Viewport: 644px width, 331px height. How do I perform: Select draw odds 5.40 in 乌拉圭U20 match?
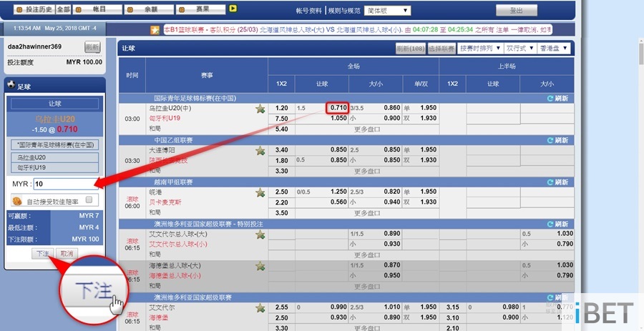point(281,129)
